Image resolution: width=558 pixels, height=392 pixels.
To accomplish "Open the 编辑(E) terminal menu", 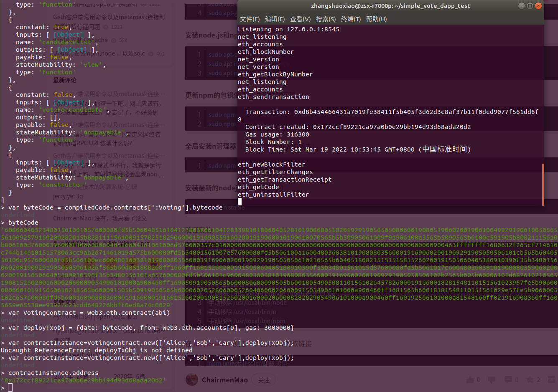I will pyautogui.click(x=275, y=19).
